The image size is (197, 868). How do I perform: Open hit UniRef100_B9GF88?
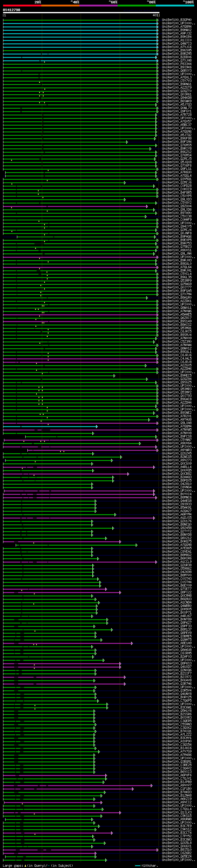coord(177,139)
